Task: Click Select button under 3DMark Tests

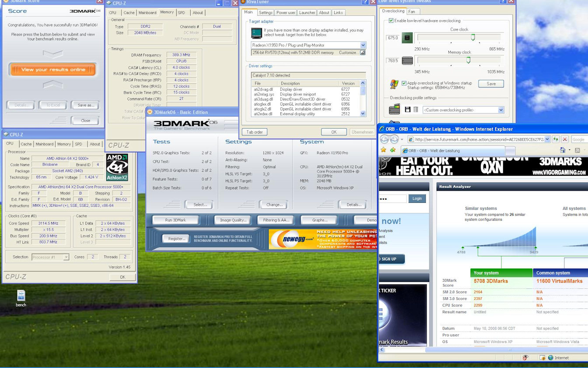Action: pyautogui.click(x=200, y=205)
